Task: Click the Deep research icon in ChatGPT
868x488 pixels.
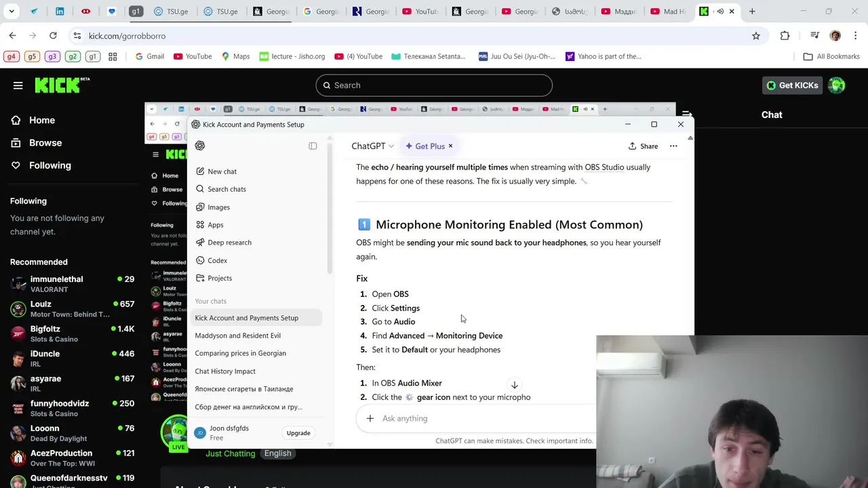Action: pos(200,243)
